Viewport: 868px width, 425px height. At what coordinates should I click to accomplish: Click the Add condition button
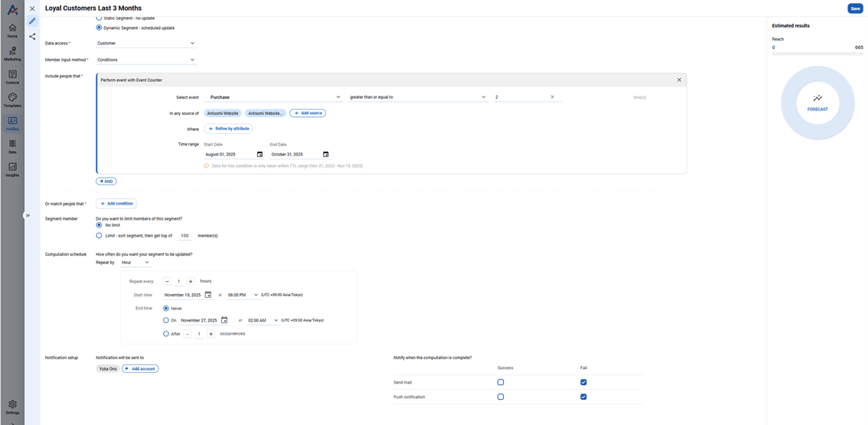pyautogui.click(x=116, y=204)
